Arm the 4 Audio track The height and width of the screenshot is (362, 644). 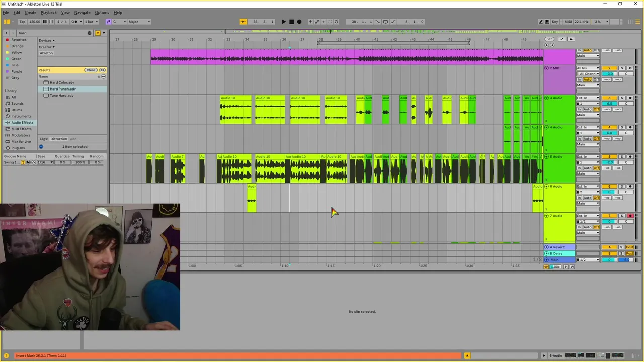pyautogui.click(x=630, y=127)
